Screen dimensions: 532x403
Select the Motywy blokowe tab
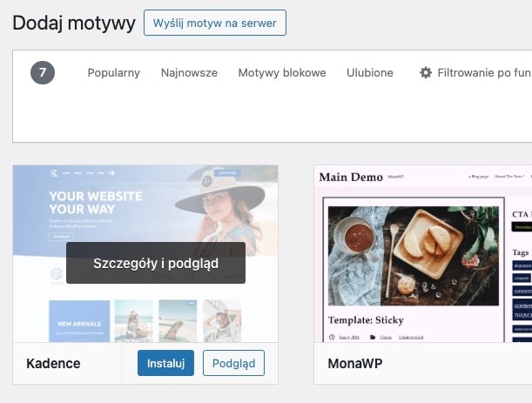282,72
